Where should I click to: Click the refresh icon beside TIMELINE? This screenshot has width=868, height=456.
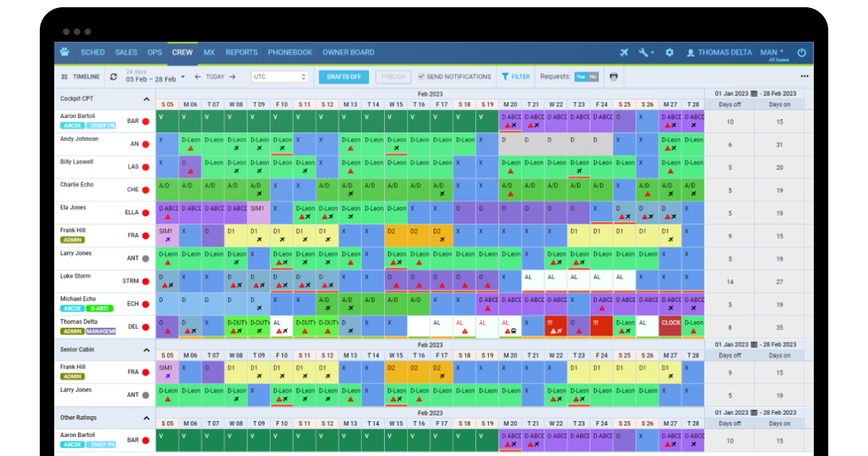point(114,75)
